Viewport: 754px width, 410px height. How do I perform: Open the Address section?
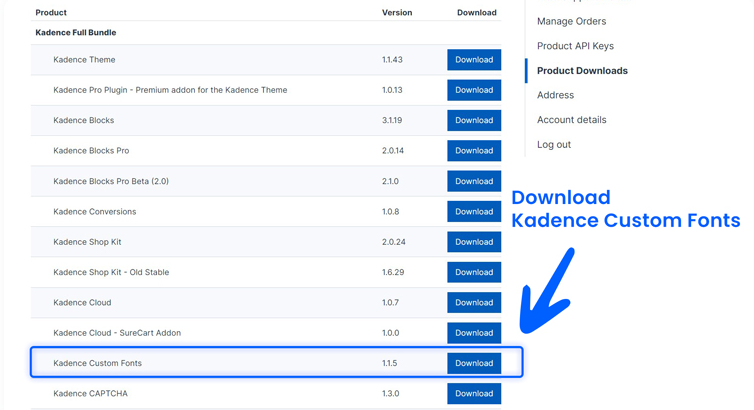[555, 95]
